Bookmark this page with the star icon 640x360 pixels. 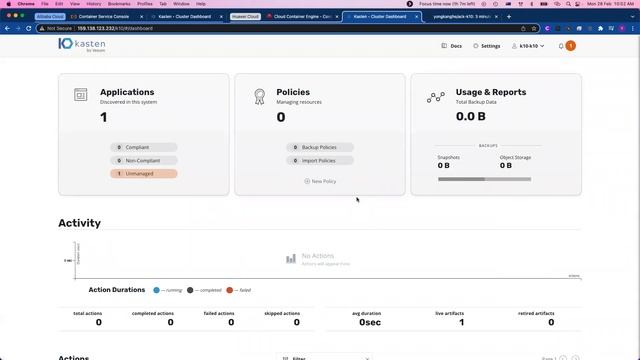pos(534,29)
